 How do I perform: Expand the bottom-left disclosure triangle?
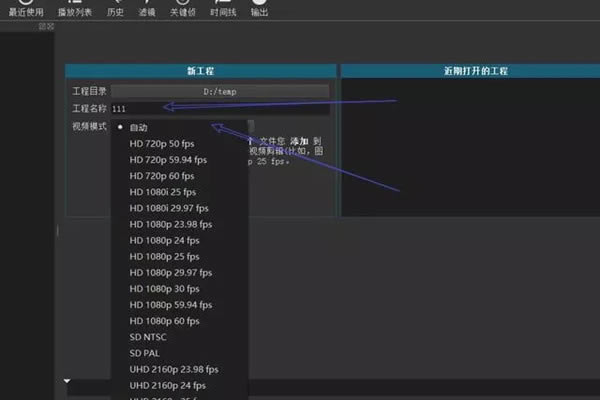(x=67, y=381)
